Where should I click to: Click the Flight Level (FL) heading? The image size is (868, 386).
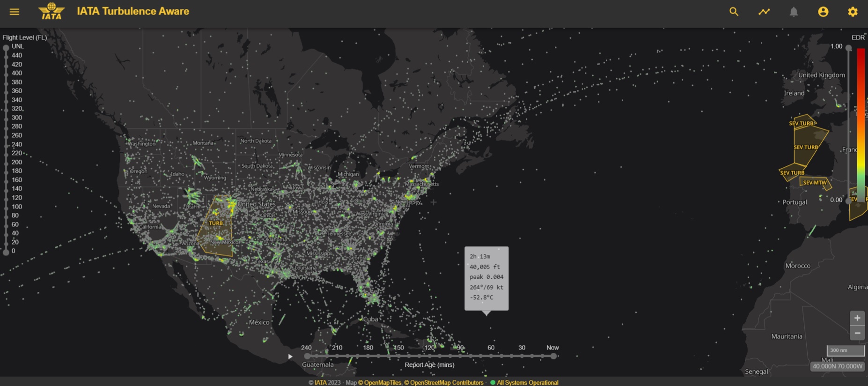25,37
